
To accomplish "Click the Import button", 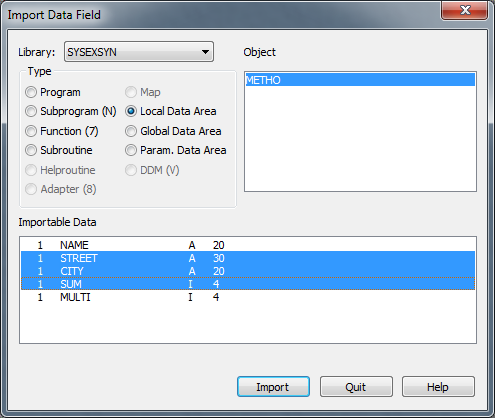I will (x=273, y=387).
